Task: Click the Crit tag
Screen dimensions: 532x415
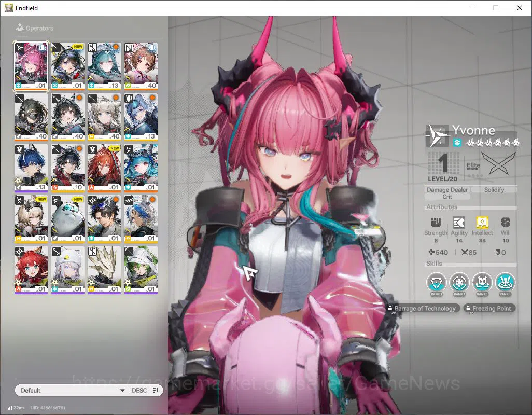Action: [x=447, y=197]
